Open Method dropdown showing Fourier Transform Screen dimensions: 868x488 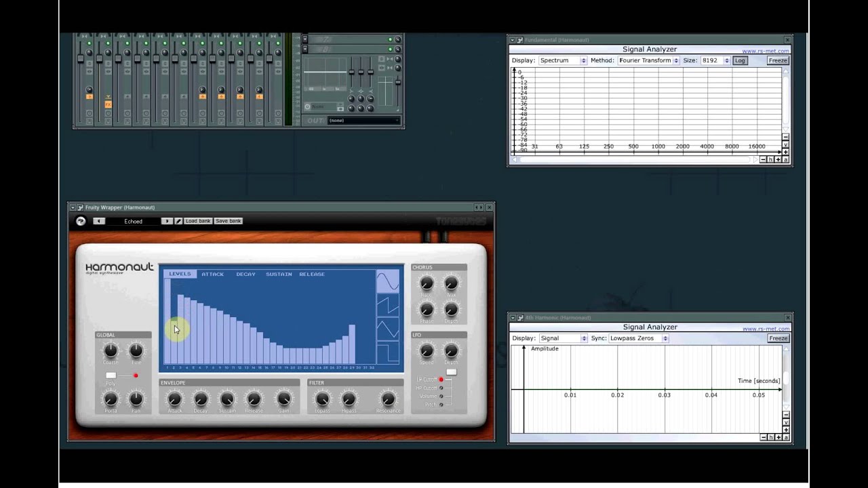click(648, 60)
